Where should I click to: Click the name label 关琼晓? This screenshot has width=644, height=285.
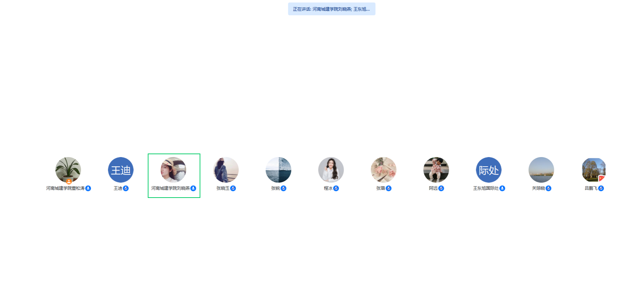click(x=538, y=188)
